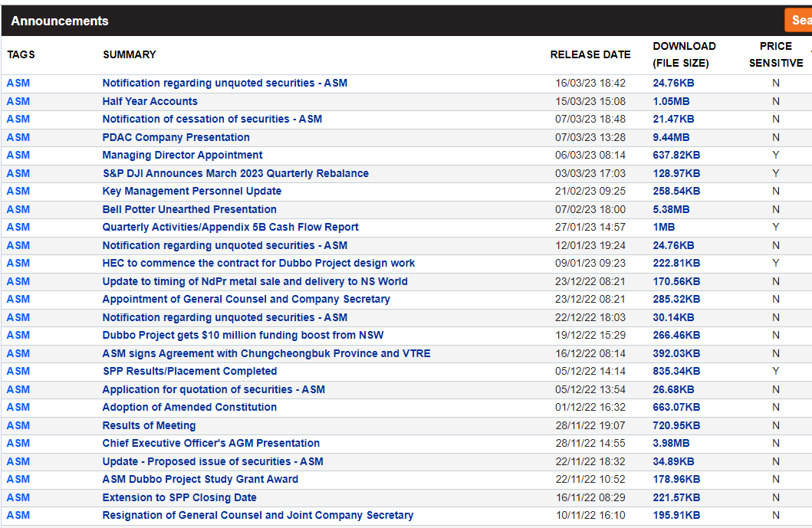Click ASM tag in Half Year Accounts row

[18, 101]
